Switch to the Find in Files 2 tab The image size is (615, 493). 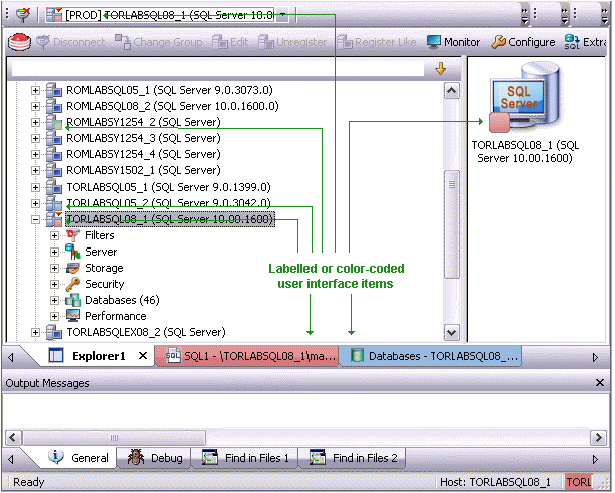point(353,458)
